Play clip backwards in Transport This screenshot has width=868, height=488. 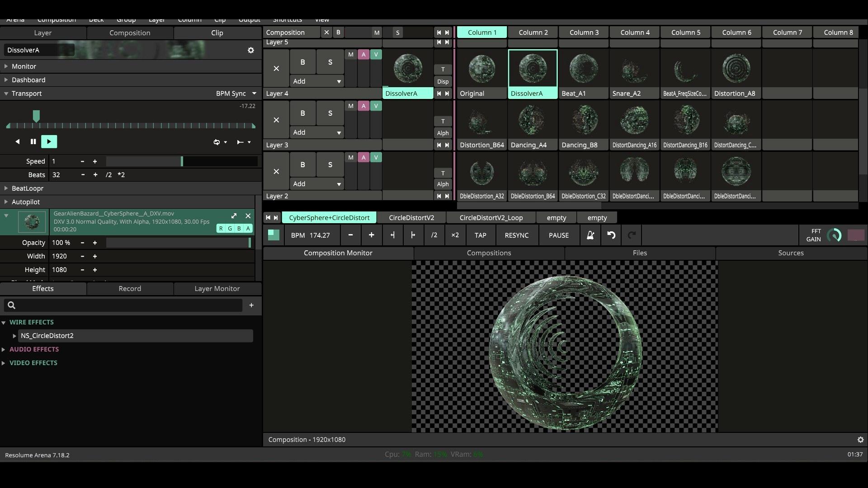point(17,141)
